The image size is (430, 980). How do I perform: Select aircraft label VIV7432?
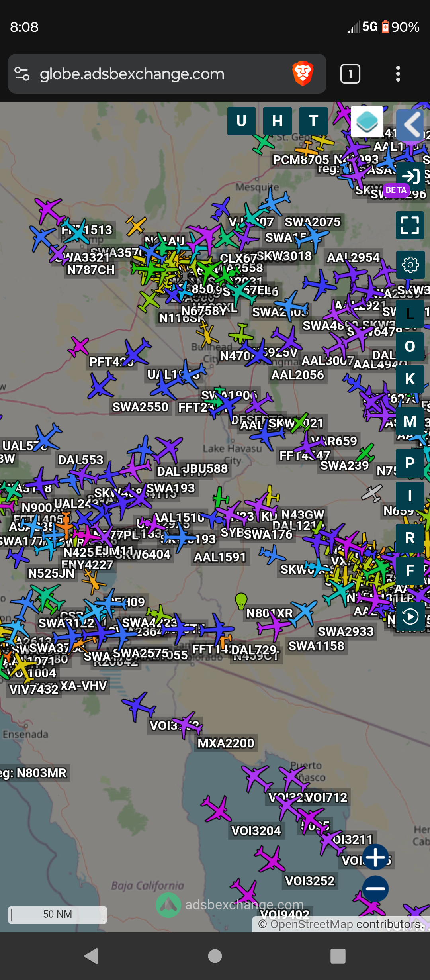(33, 689)
